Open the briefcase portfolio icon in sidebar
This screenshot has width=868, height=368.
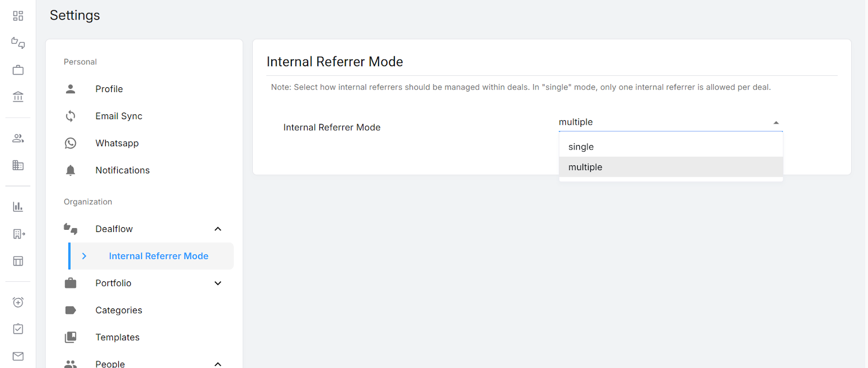pos(18,70)
